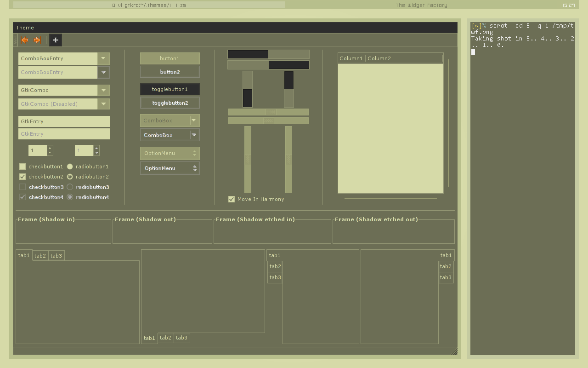Switch to tab2 in the top-tabbed notebook
Image resolution: width=588 pixels, height=368 pixels.
40,256
